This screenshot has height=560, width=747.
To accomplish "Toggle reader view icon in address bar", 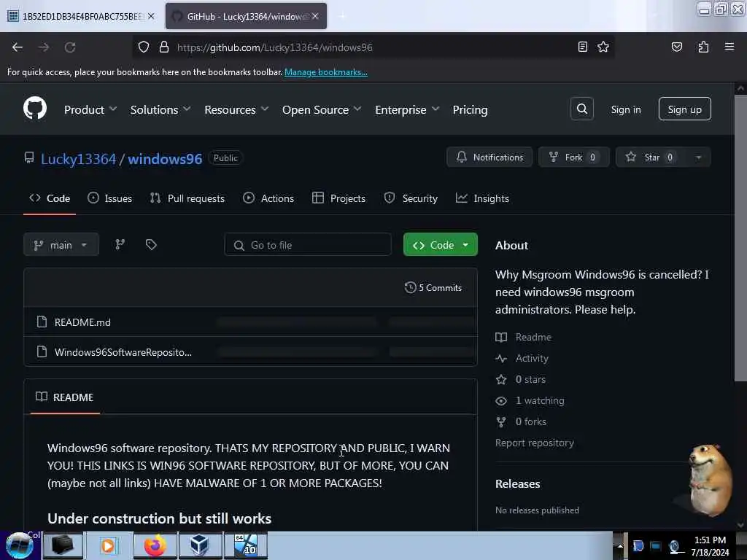I will click(x=582, y=47).
